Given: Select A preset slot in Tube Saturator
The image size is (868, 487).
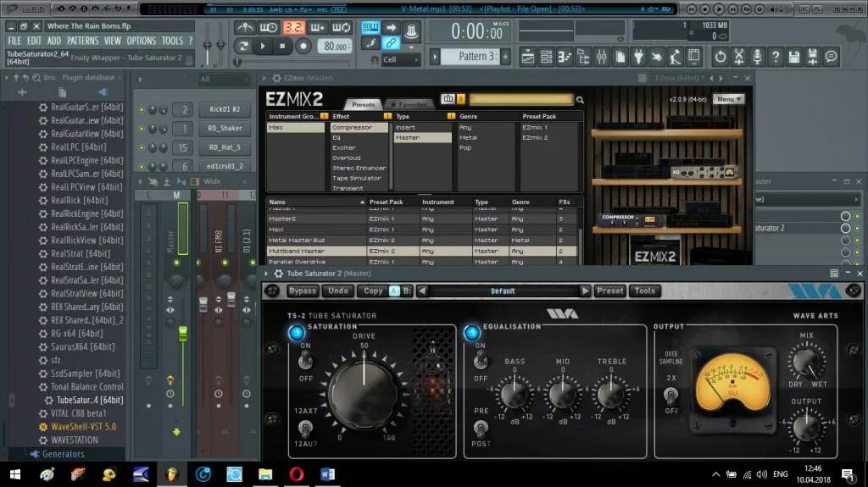Looking at the screenshot, I should point(394,291).
